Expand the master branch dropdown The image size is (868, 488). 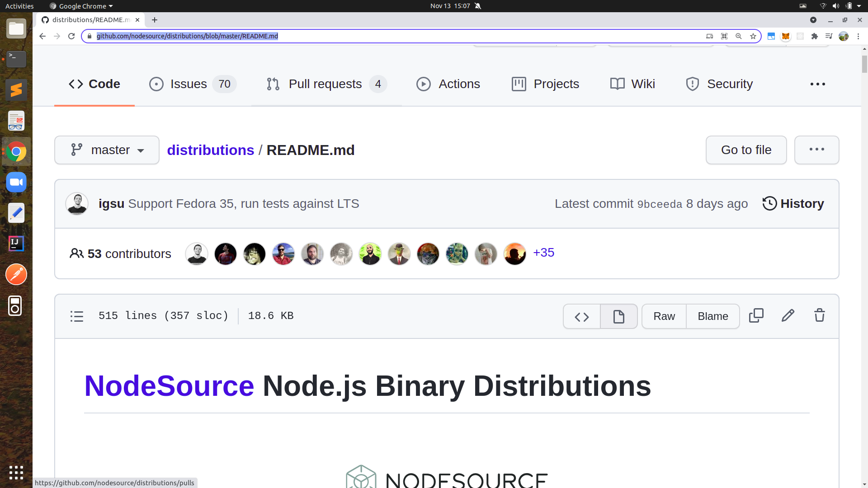(x=107, y=150)
